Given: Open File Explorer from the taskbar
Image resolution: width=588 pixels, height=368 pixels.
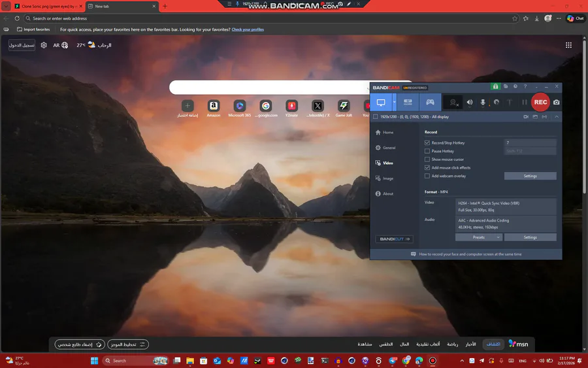Looking at the screenshot, I should pos(190,361).
